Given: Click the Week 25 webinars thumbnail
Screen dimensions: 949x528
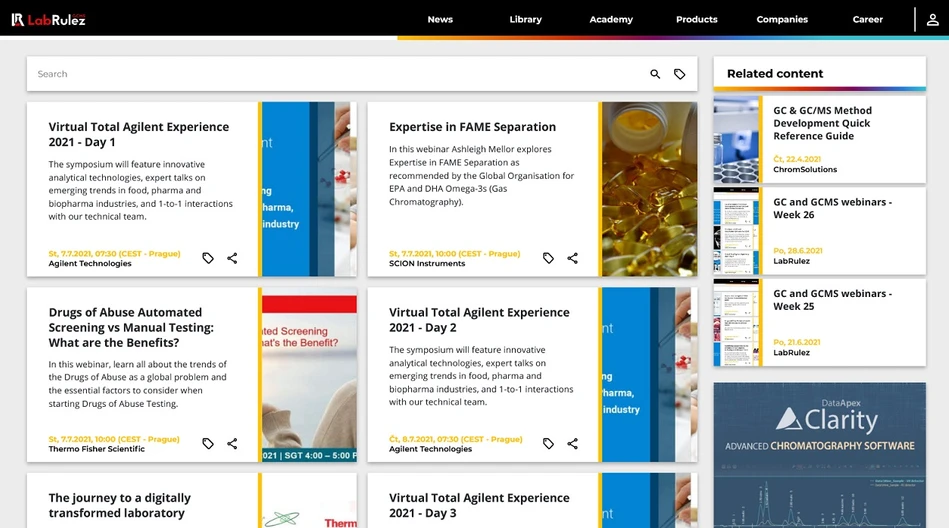Looking at the screenshot, I should [736, 322].
